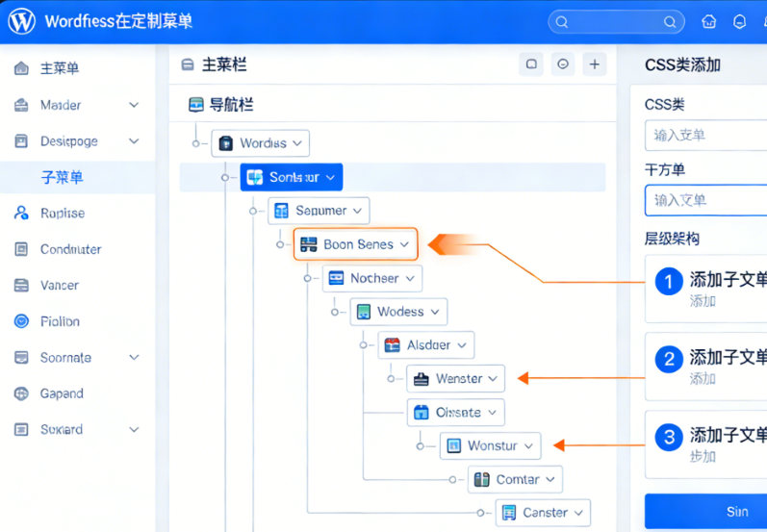Click the CSS类 input field
Viewport: 767px width, 532px height.
pos(705,136)
